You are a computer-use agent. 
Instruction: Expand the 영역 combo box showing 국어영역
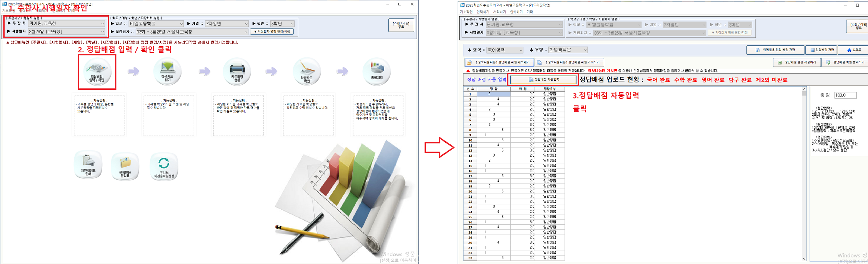point(520,50)
